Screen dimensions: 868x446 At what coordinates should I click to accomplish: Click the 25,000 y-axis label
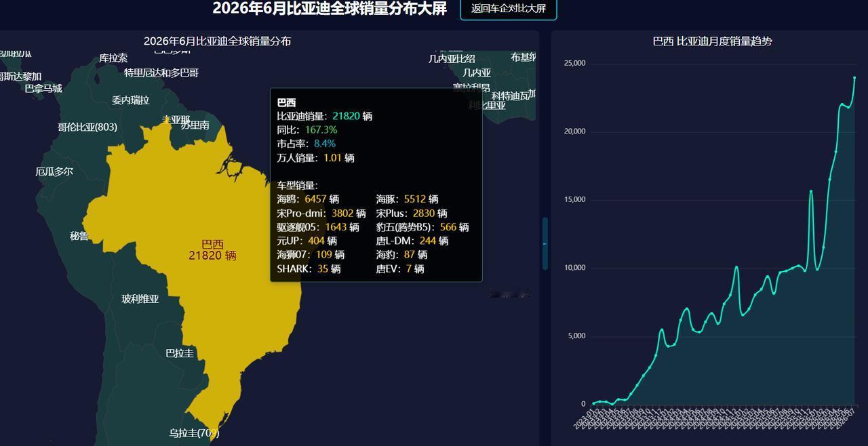tap(574, 64)
